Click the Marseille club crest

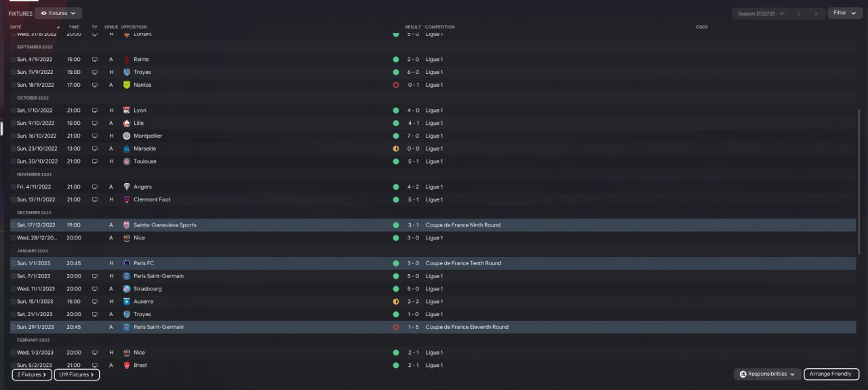coord(127,149)
